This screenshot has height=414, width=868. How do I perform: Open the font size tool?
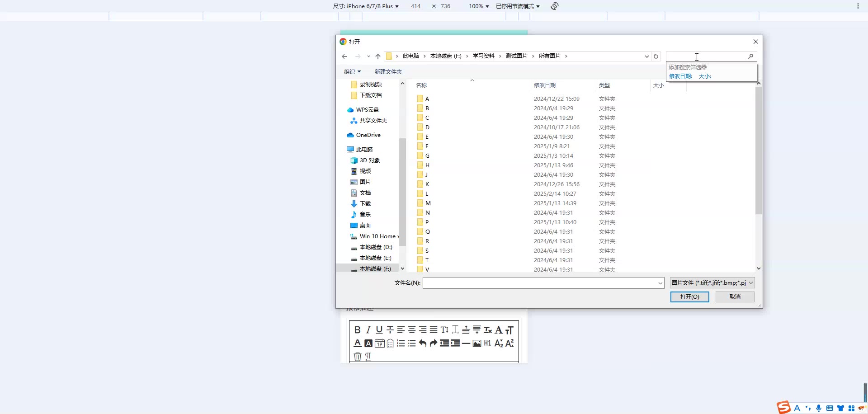(509, 330)
